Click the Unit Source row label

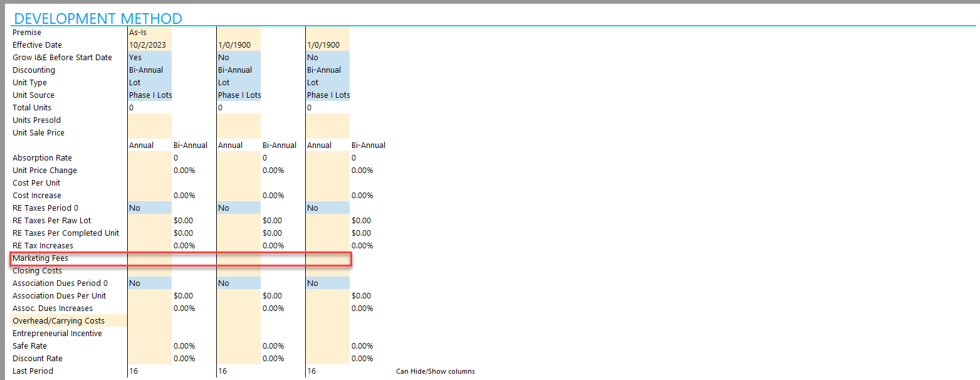pos(34,95)
